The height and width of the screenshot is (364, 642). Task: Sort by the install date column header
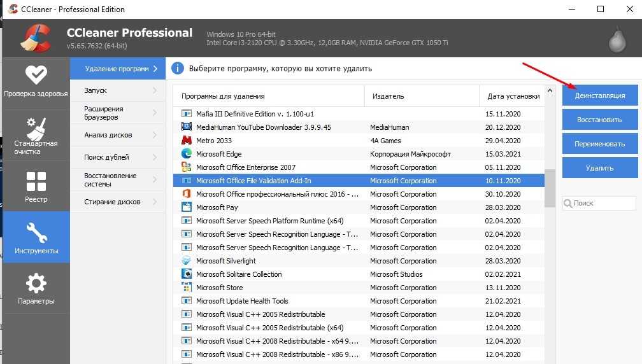click(x=513, y=96)
